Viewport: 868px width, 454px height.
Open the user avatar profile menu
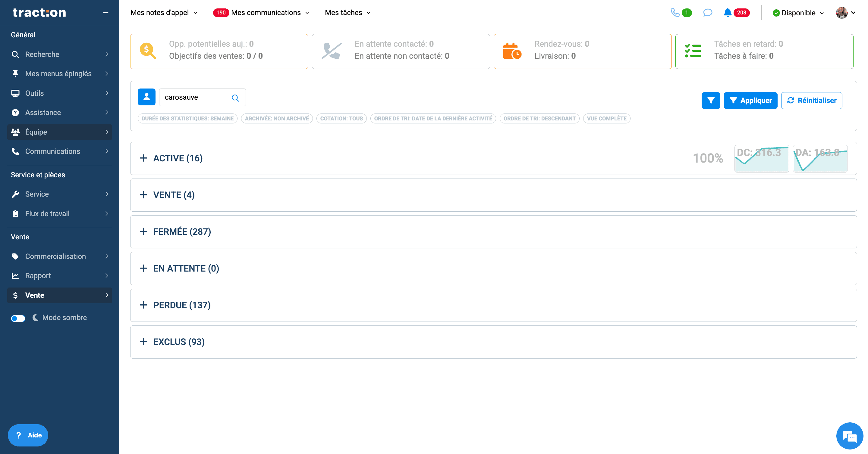845,13
